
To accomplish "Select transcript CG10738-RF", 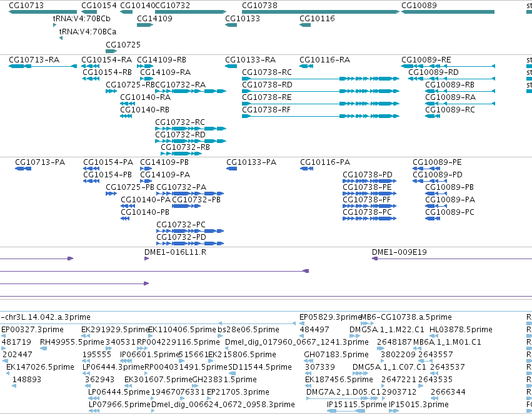I will [266, 110].
